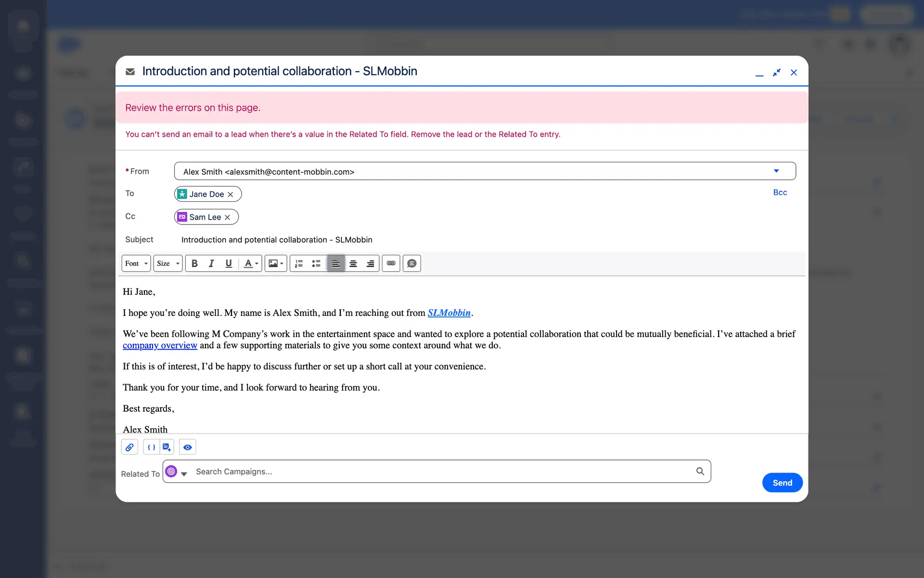This screenshot has width=924, height=578.
Task: Open the quick text speech bubble icon
Action: pos(412,263)
